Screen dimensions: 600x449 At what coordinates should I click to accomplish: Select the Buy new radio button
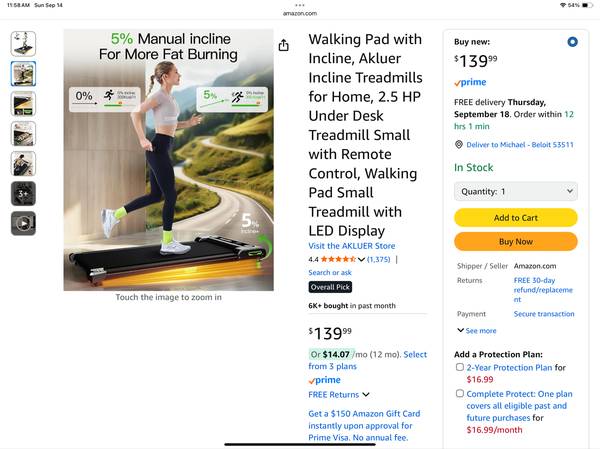[x=572, y=42]
